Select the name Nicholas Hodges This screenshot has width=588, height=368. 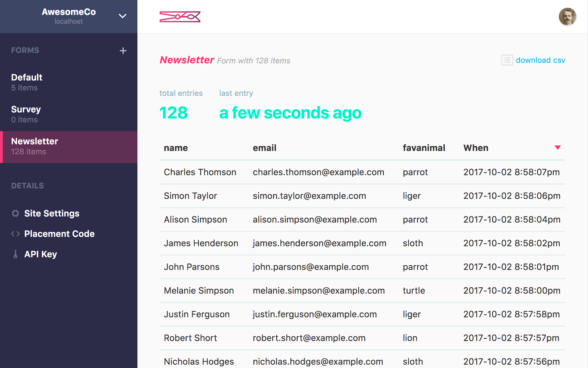click(199, 362)
